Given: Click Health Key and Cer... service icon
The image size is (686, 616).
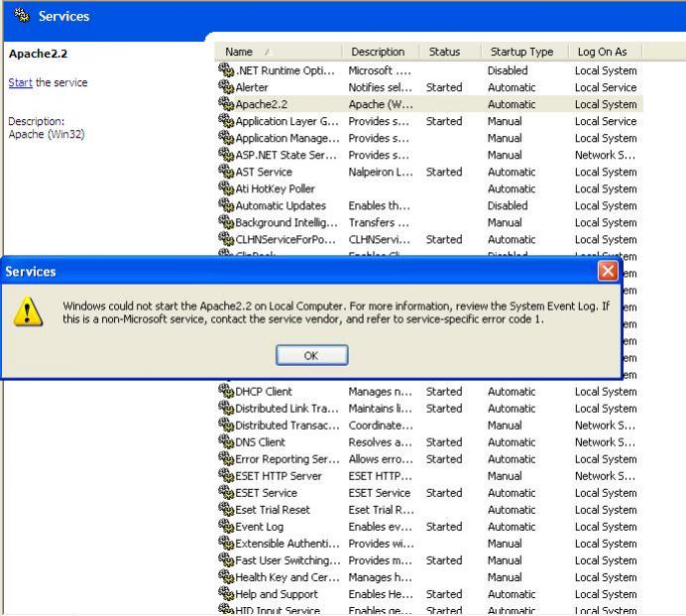Looking at the screenshot, I should tap(226, 577).
